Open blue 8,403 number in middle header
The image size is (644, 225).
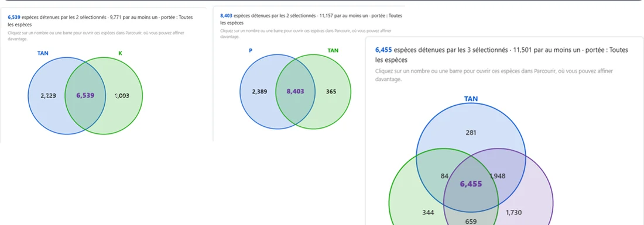coord(227,16)
